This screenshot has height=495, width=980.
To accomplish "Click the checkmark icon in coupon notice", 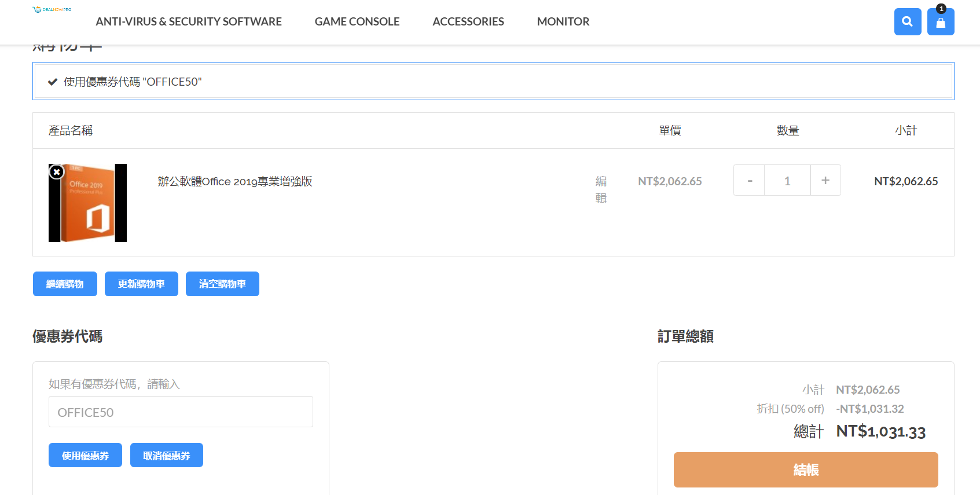I will pyautogui.click(x=53, y=82).
